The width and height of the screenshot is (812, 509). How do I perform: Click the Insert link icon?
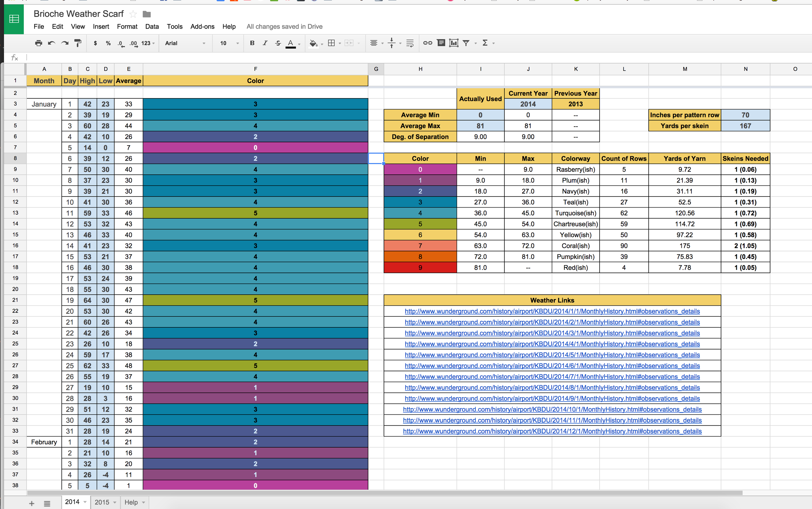click(x=427, y=43)
